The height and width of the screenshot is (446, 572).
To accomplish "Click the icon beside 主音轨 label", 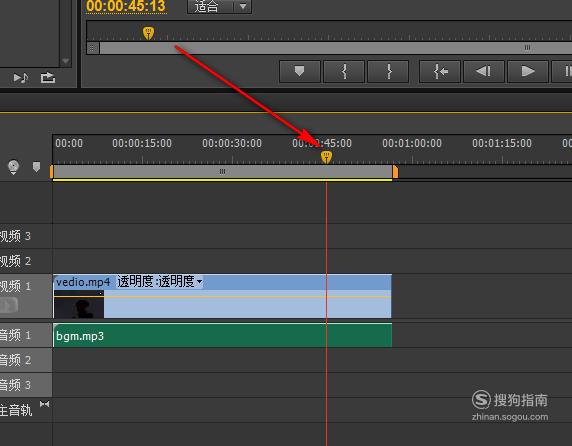I will coord(45,404).
